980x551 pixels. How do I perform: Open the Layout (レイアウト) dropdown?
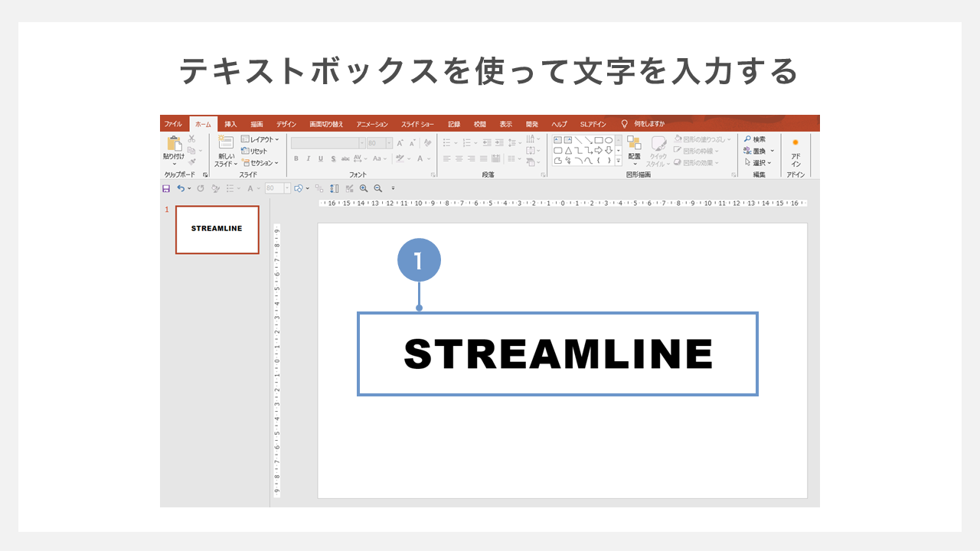pyautogui.click(x=260, y=139)
